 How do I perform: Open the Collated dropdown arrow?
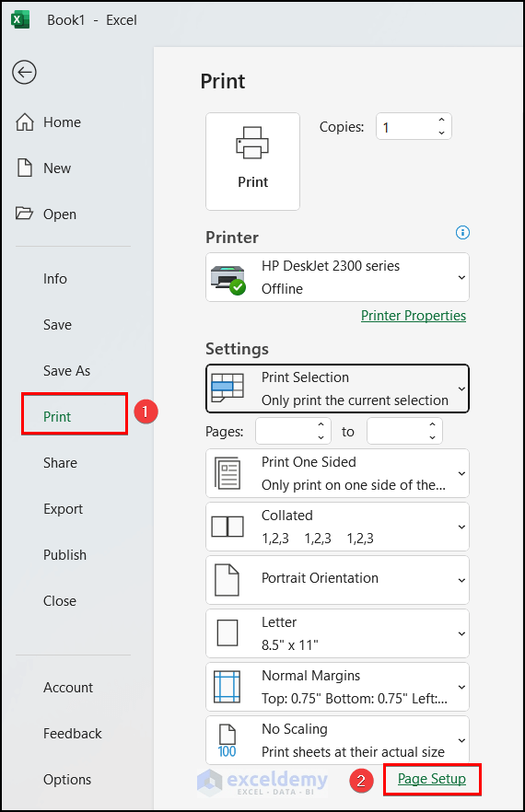click(x=461, y=527)
